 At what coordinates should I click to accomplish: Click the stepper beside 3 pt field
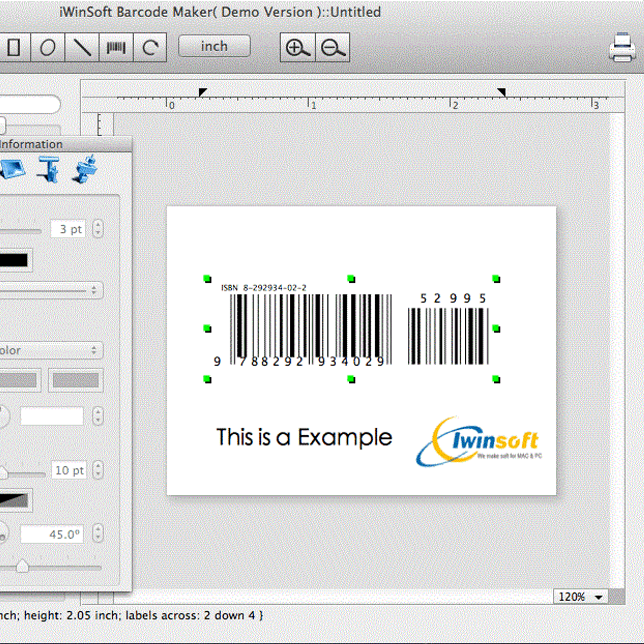point(98,229)
